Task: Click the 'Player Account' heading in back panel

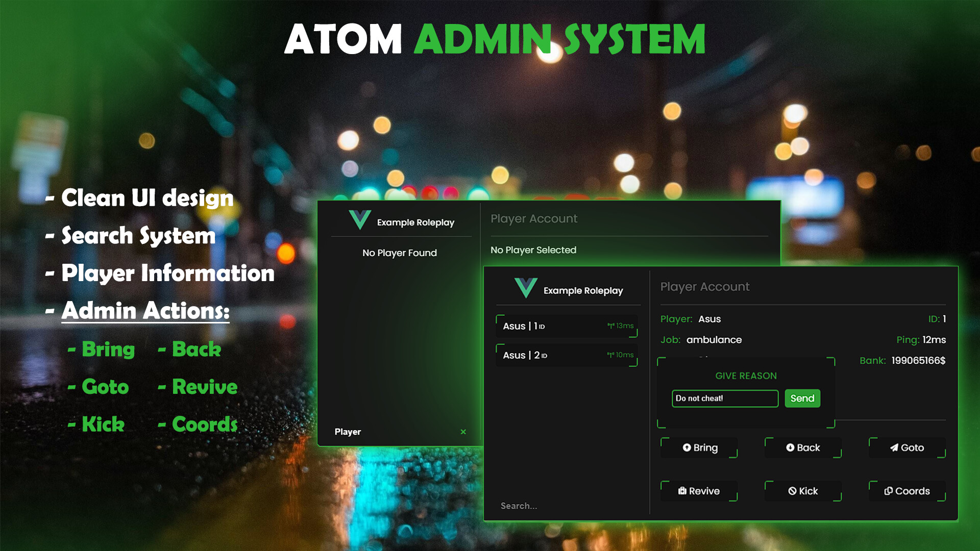Action: point(534,218)
